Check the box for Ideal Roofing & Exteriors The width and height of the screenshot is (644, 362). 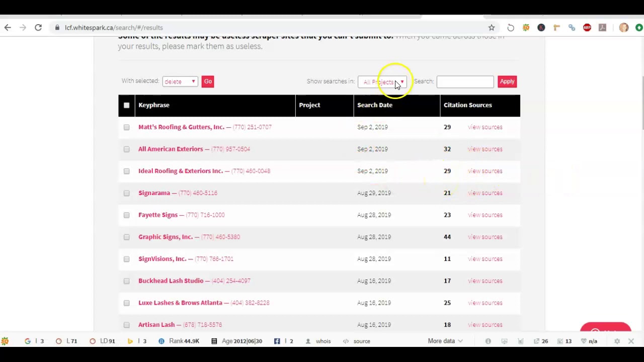126,171
